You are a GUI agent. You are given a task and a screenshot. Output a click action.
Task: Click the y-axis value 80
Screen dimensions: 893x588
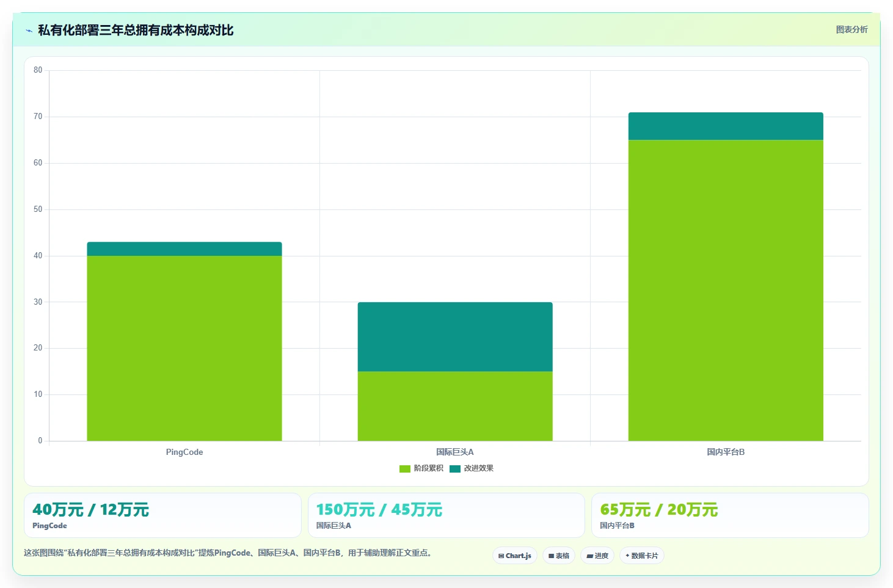click(x=38, y=70)
